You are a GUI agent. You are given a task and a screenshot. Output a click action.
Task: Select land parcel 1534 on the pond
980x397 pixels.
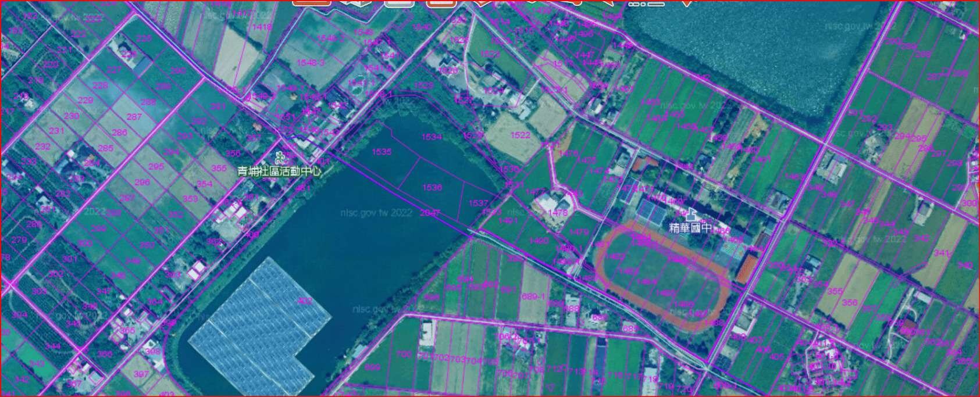[432, 137]
